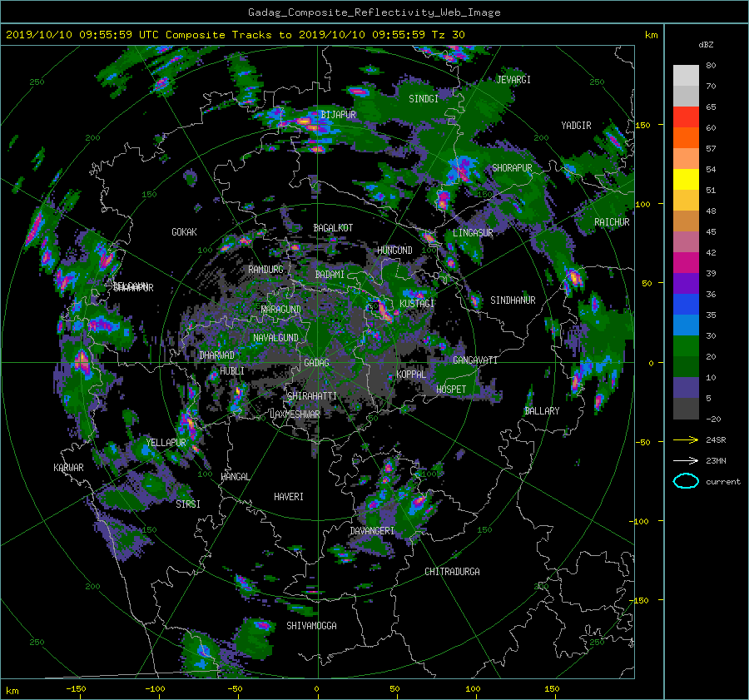
Task: Click the GANGAVATI city label
Action: point(475,360)
